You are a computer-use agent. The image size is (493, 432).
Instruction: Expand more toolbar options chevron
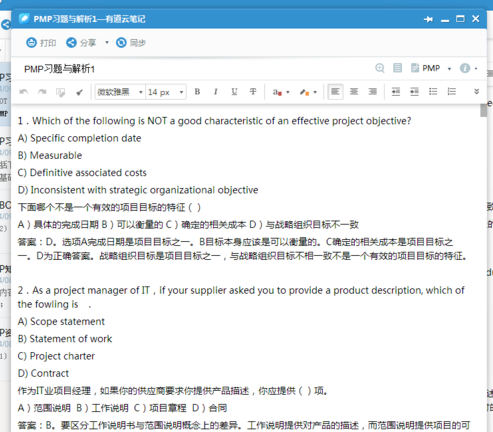[477, 91]
